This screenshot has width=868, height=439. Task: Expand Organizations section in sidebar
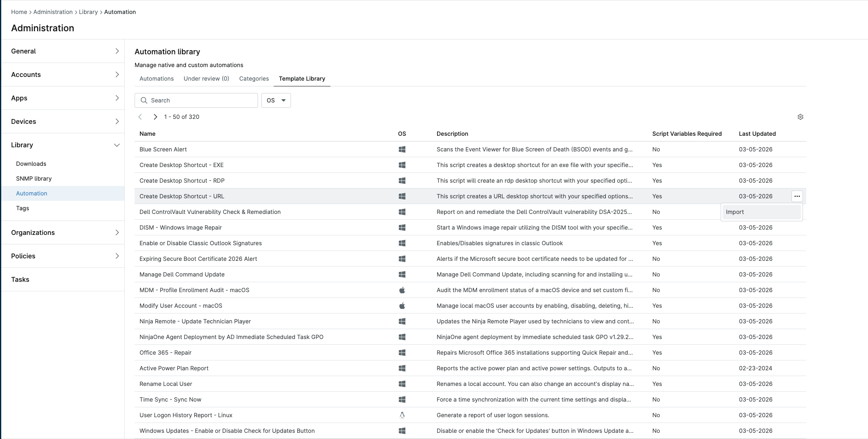pyautogui.click(x=63, y=232)
